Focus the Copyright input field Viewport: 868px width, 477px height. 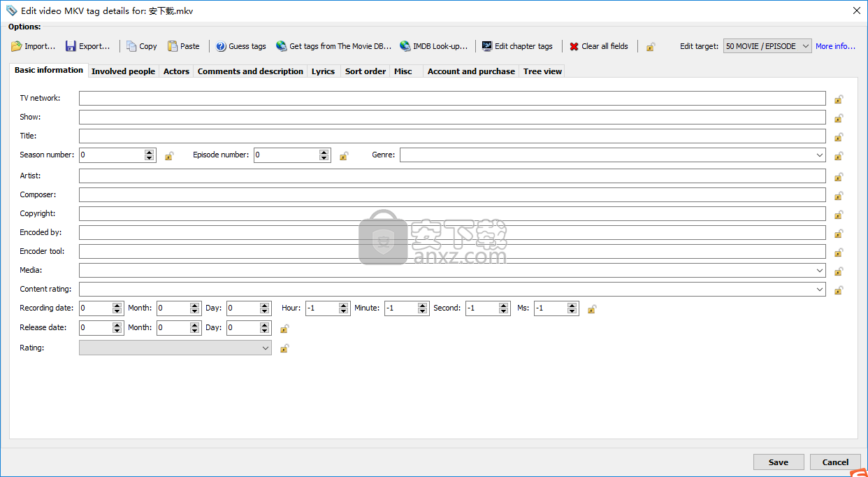point(452,213)
